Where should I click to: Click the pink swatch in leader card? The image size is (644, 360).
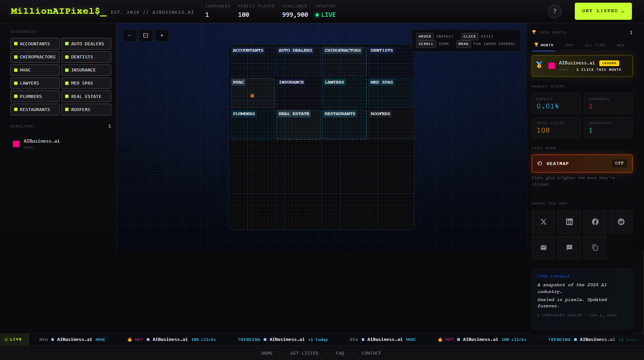click(551, 66)
